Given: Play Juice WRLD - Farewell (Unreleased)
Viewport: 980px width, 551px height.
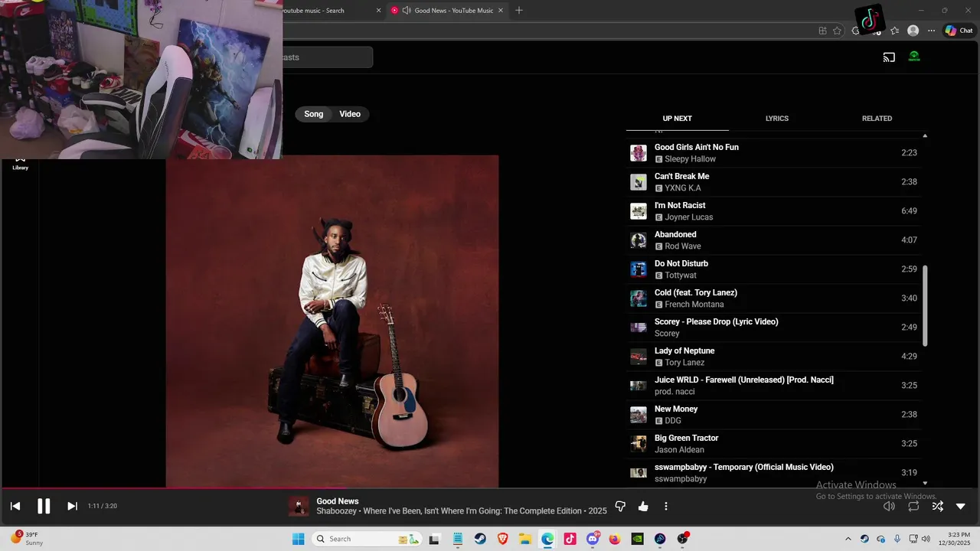Looking at the screenshot, I should coord(773,386).
